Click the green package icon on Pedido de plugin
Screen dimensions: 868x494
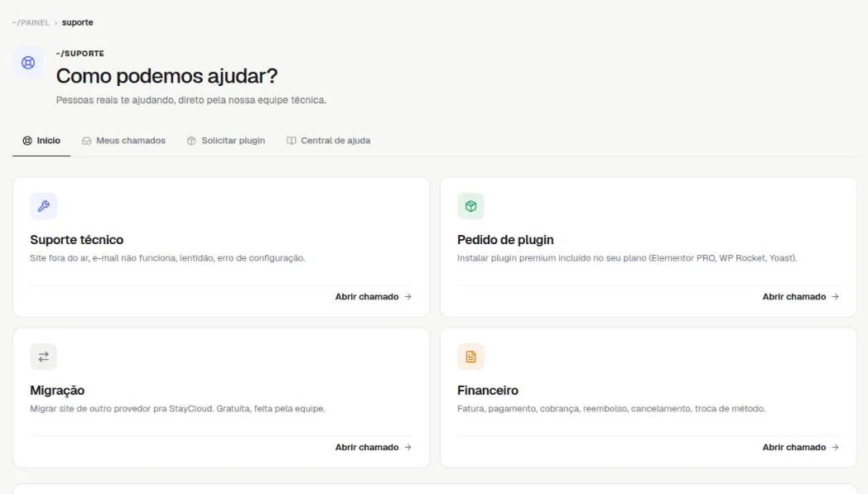tap(471, 206)
